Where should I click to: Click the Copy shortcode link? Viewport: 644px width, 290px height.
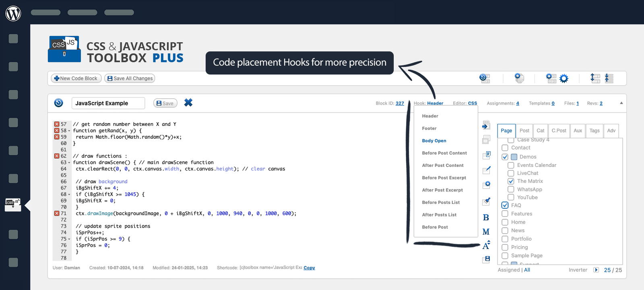pos(309,268)
